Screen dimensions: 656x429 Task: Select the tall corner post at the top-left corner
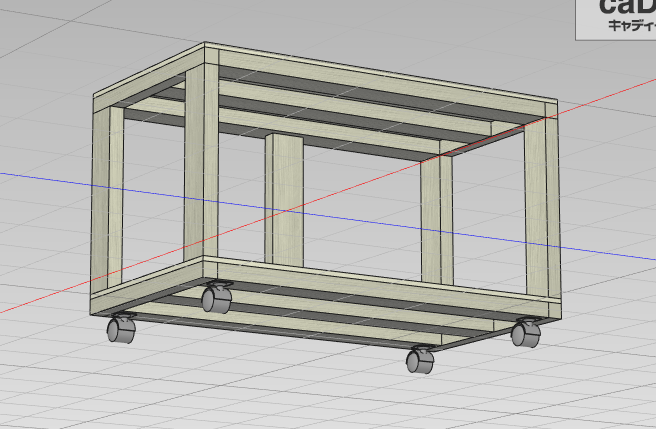pos(201,163)
